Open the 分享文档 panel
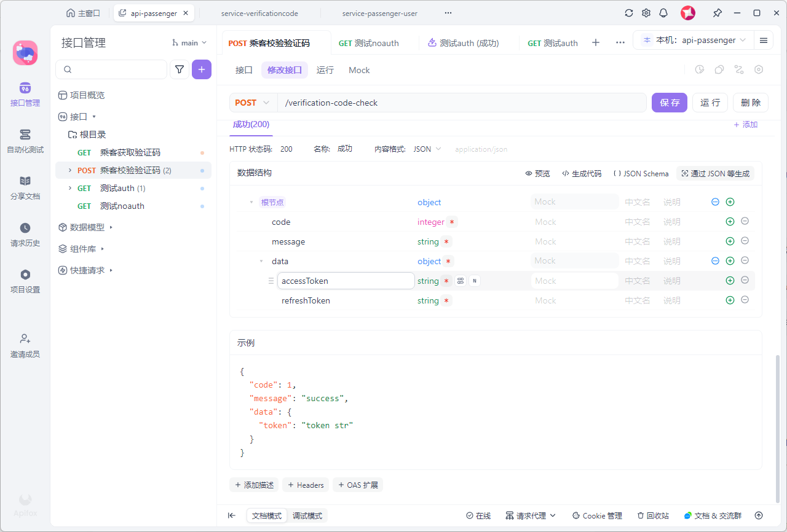 pyautogui.click(x=25, y=187)
